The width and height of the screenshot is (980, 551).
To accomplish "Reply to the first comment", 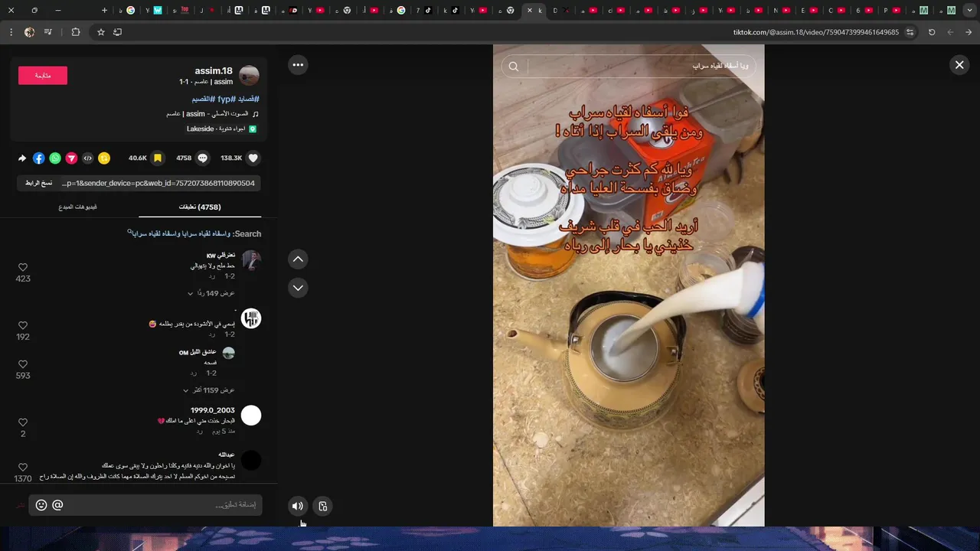I will 212,276.
